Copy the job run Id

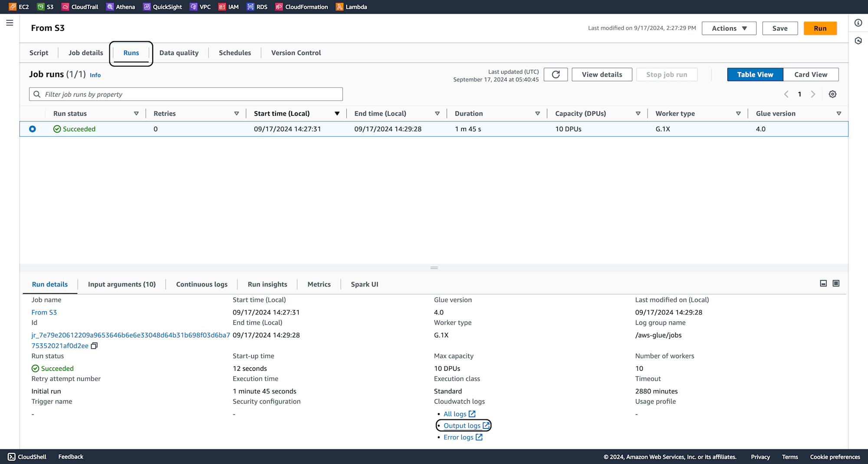[94, 346]
